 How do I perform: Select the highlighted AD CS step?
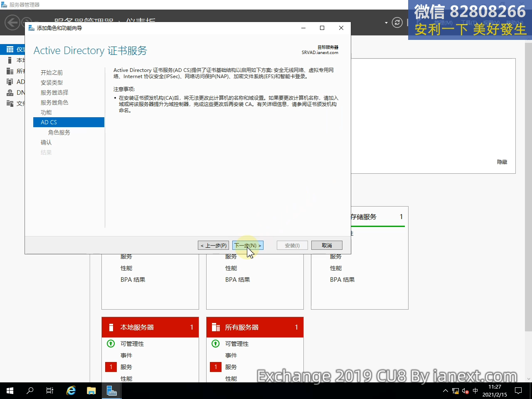pos(69,122)
